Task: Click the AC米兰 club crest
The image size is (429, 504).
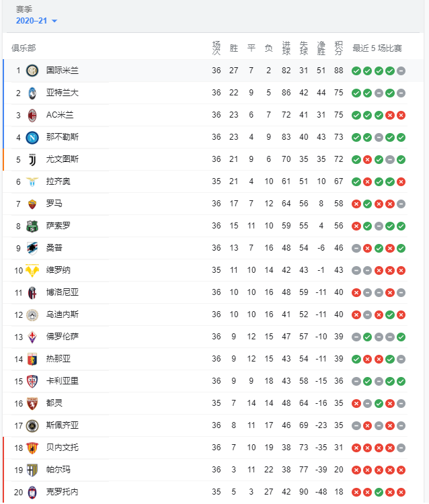Action: (x=32, y=115)
